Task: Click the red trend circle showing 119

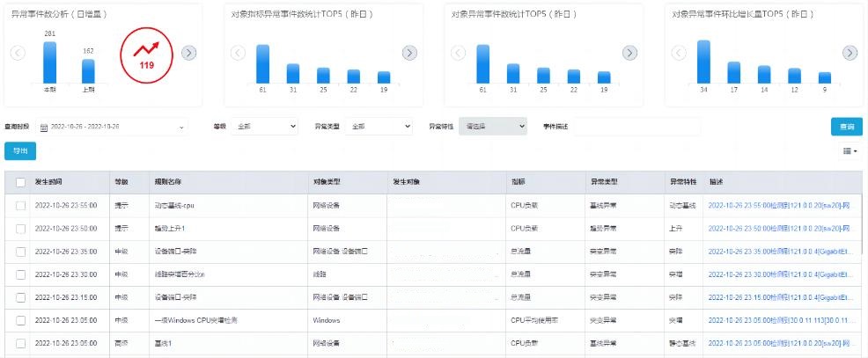Action: pos(143,55)
